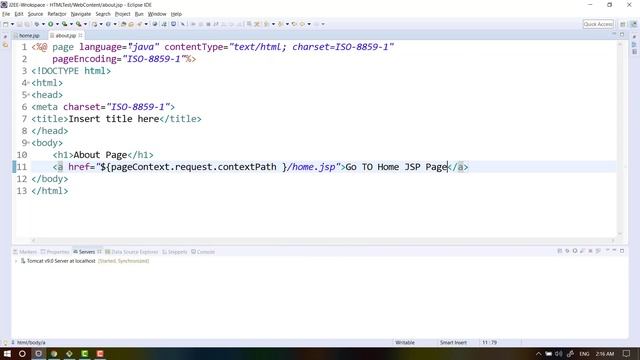Click the 'Insert title here' text
This screenshot has height=360, width=640.
(x=113, y=119)
